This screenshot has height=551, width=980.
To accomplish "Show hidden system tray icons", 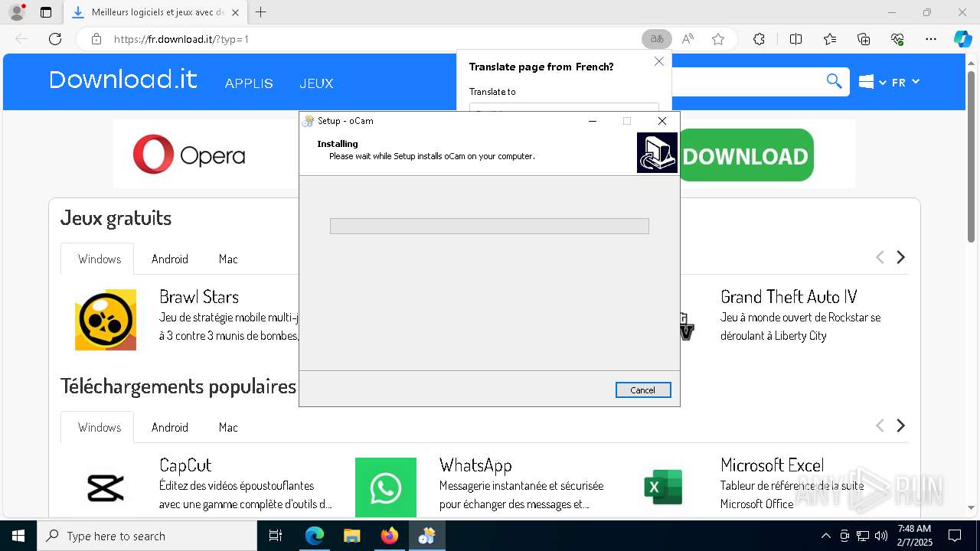I will (825, 536).
